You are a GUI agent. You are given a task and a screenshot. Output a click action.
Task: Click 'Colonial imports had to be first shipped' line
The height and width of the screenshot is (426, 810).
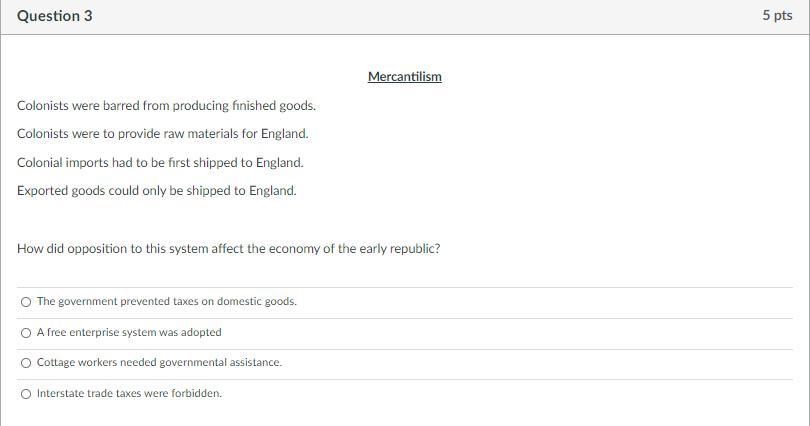tap(160, 162)
